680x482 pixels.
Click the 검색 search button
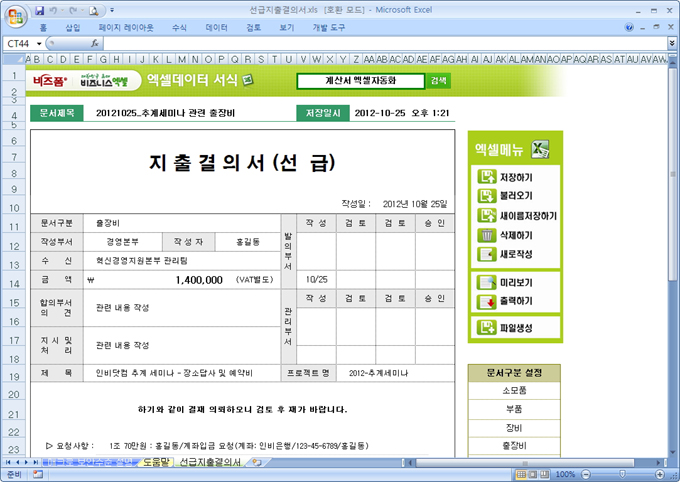[x=438, y=80]
